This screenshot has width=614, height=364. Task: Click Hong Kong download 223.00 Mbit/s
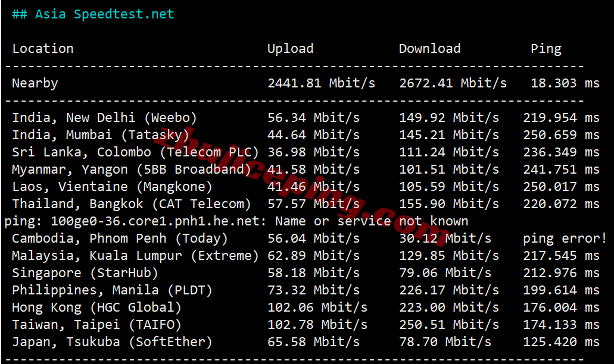point(449,307)
